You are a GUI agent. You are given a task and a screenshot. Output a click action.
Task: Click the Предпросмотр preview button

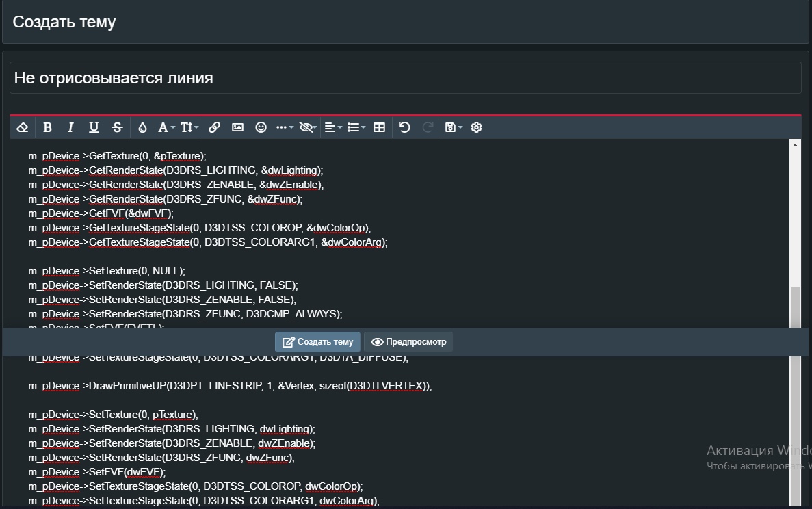[x=408, y=342]
